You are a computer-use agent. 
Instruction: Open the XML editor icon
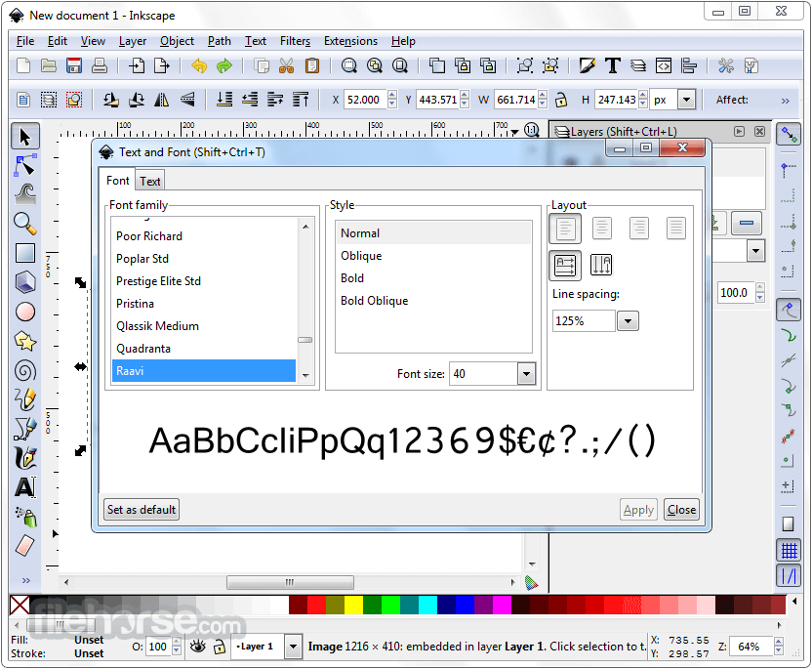coord(664,65)
